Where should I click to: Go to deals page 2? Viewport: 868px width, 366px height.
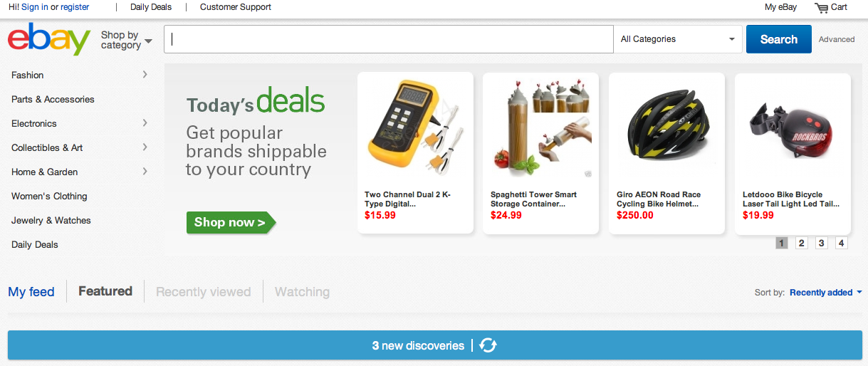802,243
